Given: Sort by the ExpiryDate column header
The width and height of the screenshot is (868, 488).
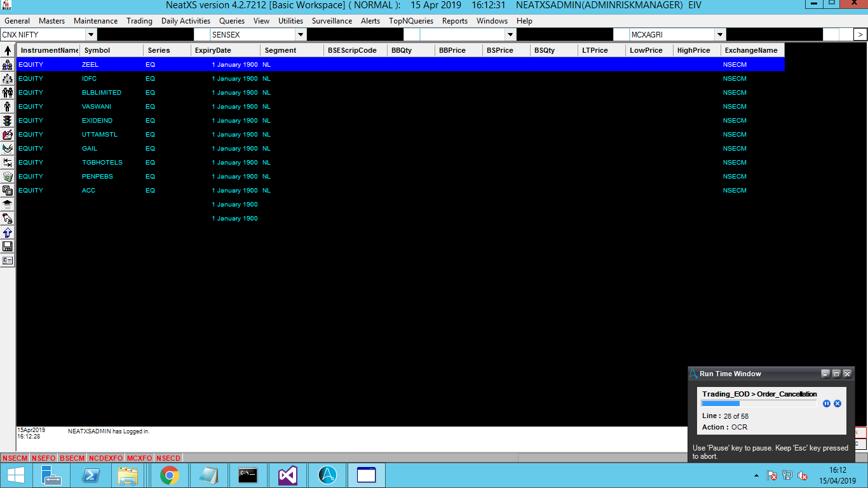Looking at the screenshot, I should pyautogui.click(x=226, y=50).
